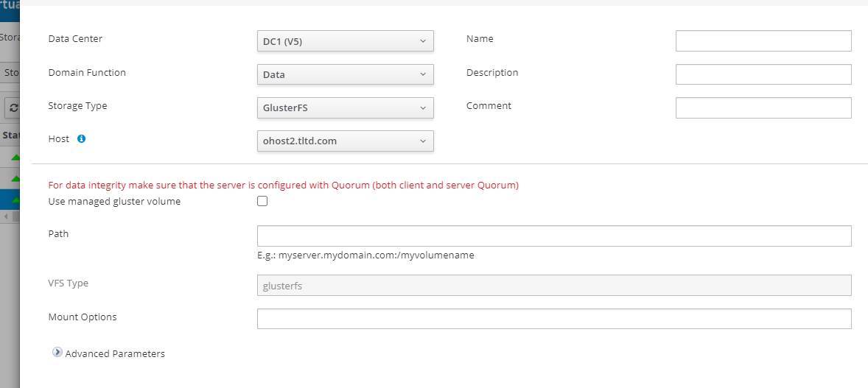Focus the Mount Options field
The height and width of the screenshot is (388, 868).
[x=553, y=319]
